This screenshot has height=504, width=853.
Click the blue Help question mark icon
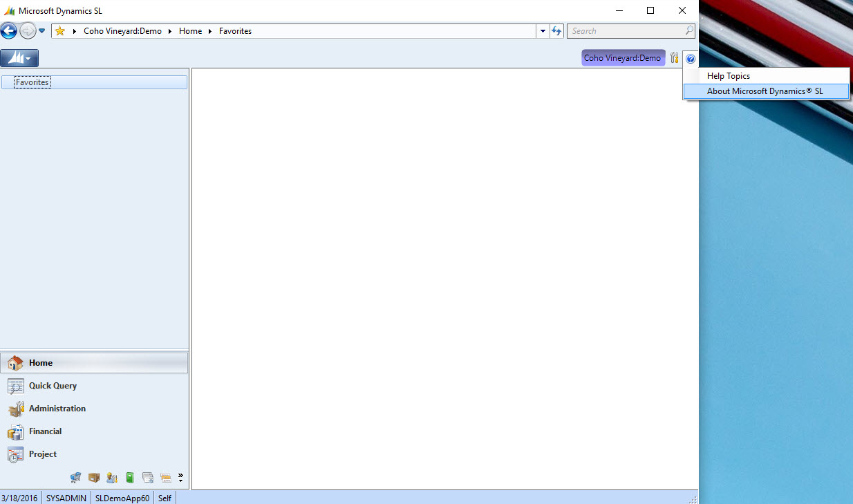point(690,59)
